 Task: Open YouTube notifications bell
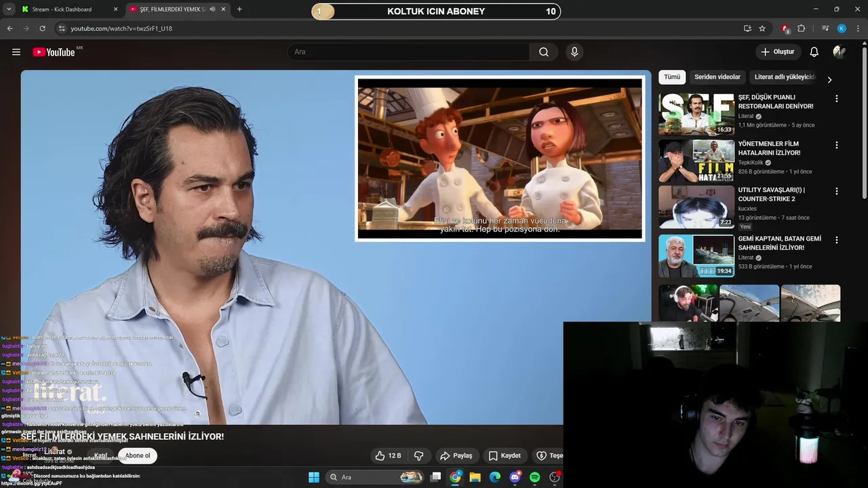[814, 52]
